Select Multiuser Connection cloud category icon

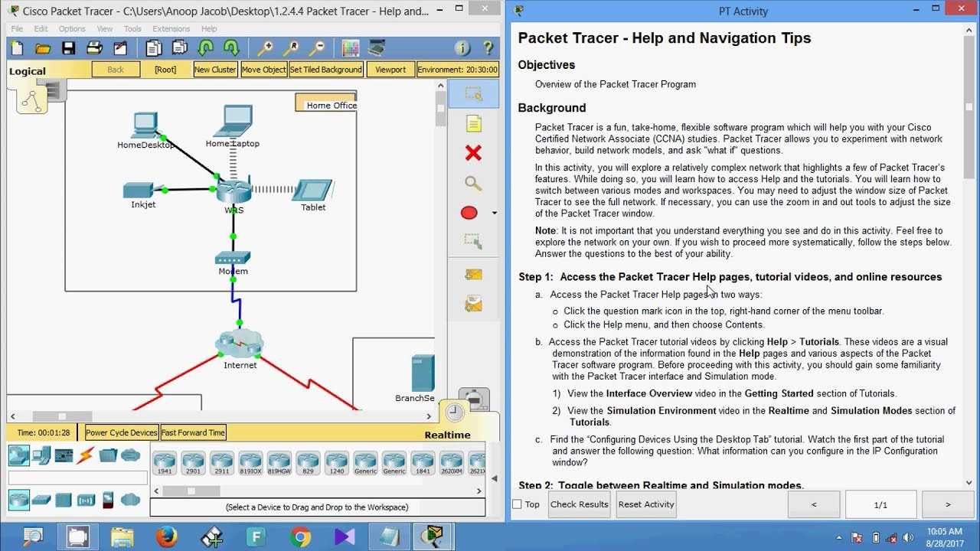click(x=131, y=455)
